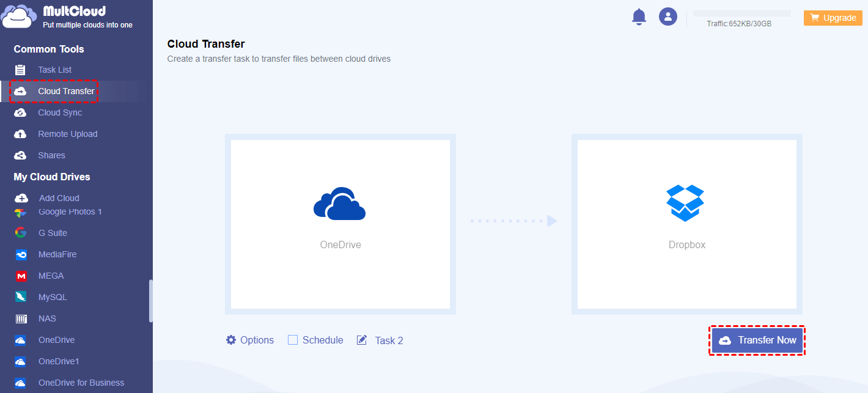Viewport: 868px width, 393px height.
Task: Click the Traffic:652KB/30GB text
Action: click(739, 24)
